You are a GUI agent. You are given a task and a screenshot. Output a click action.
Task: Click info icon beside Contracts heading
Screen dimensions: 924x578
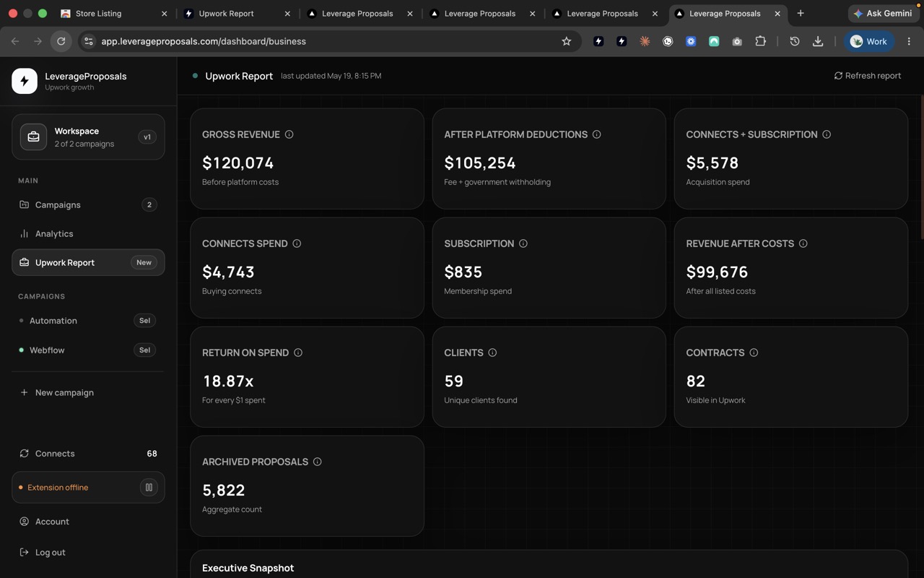pos(754,353)
